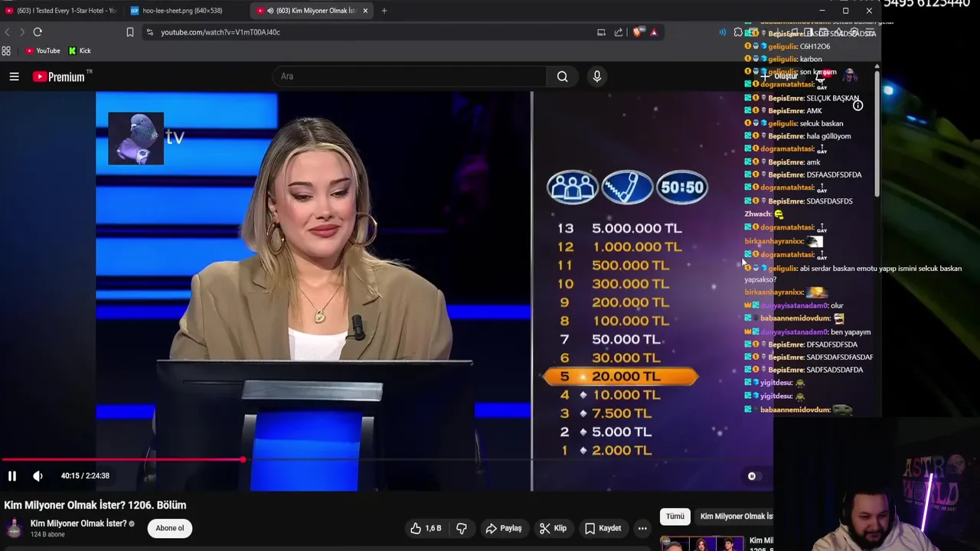Click the video title text
The height and width of the screenshot is (551, 980).
click(x=95, y=505)
